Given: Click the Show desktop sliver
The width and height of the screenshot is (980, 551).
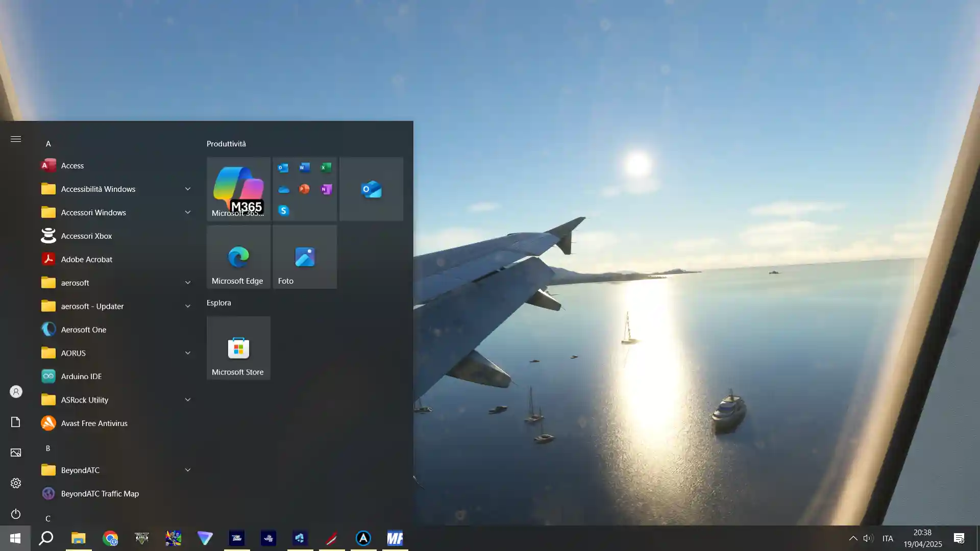Looking at the screenshot, I should [978, 538].
